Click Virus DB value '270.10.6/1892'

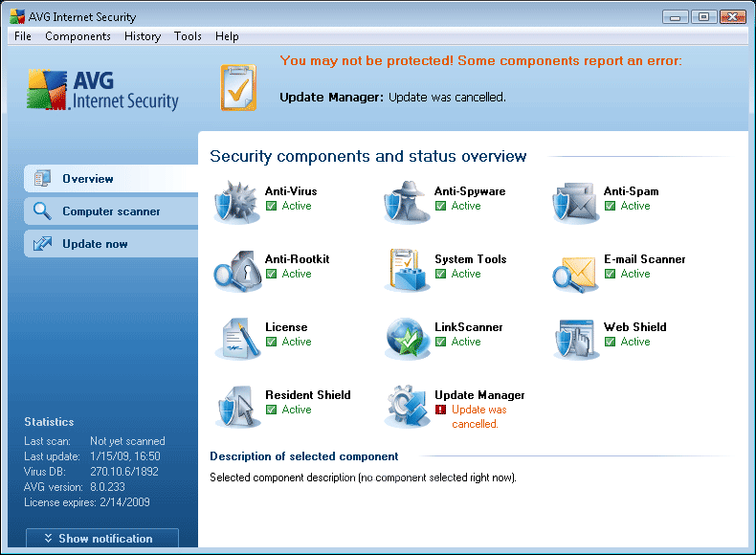tap(123, 472)
